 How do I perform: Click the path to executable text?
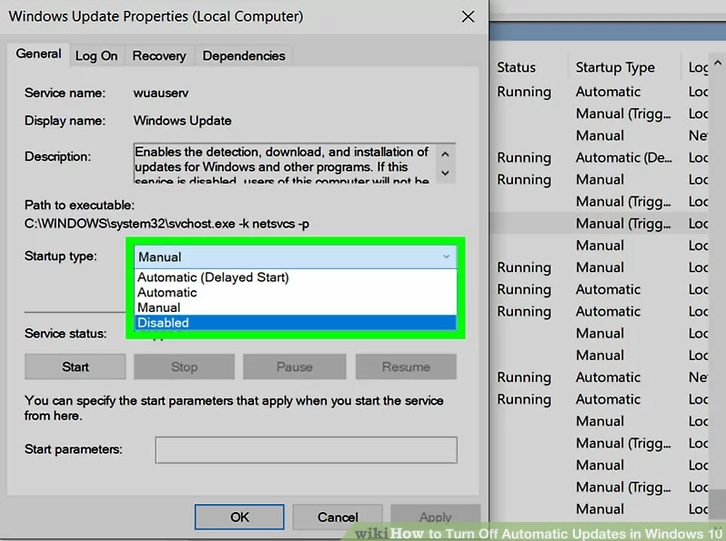(167, 224)
